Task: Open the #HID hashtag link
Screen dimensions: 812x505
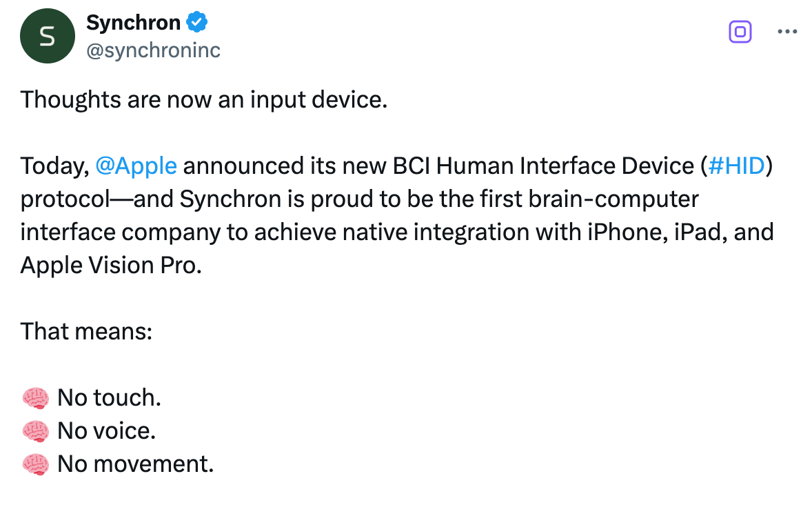Action: [736, 166]
